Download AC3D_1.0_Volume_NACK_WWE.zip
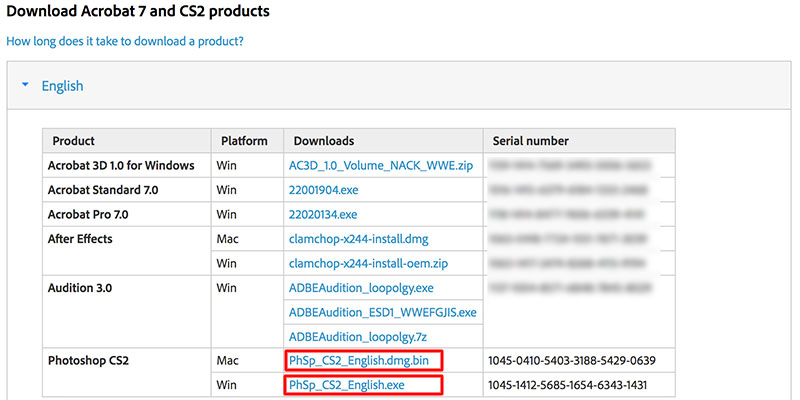Viewport: 800px width, 400px height. [381, 165]
